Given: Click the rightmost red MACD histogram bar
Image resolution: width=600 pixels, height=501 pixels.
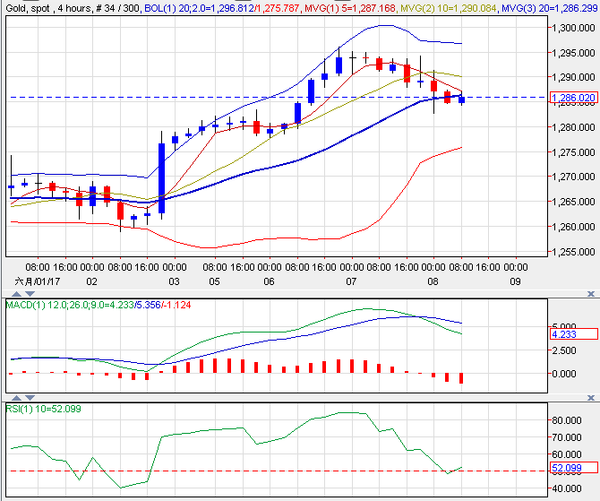Looking at the screenshot, I should pos(461,378).
